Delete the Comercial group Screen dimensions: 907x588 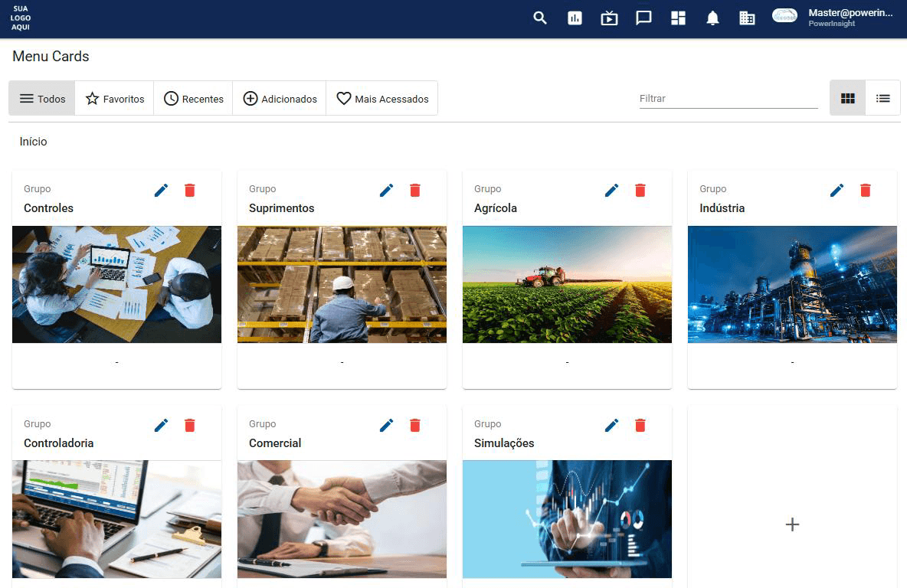point(414,426)
